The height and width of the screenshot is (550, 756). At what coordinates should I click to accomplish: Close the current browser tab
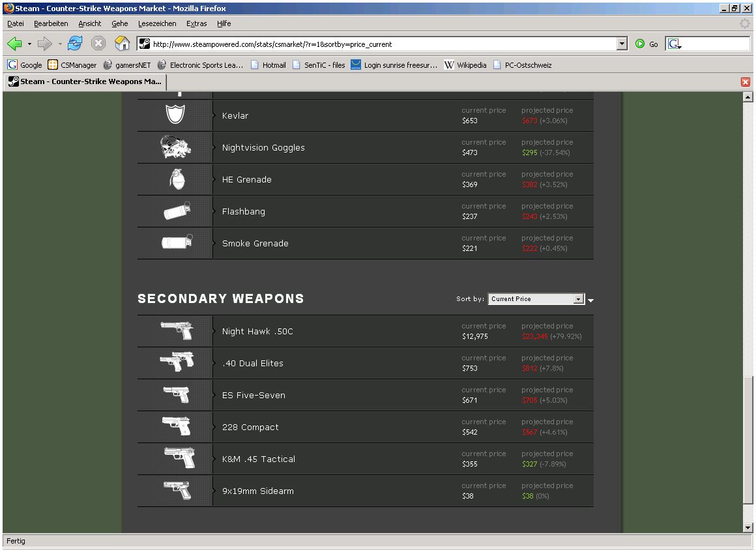746,82
